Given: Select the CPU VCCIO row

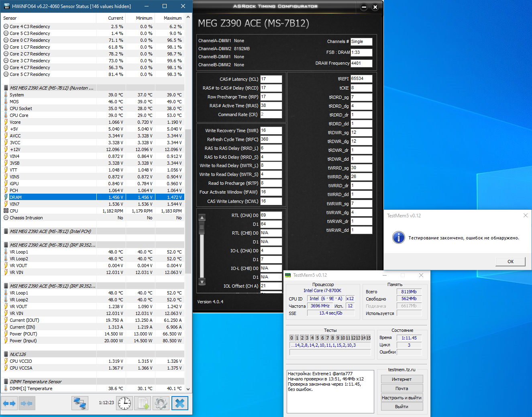Looking at the screenshot, I should [93, 361].
